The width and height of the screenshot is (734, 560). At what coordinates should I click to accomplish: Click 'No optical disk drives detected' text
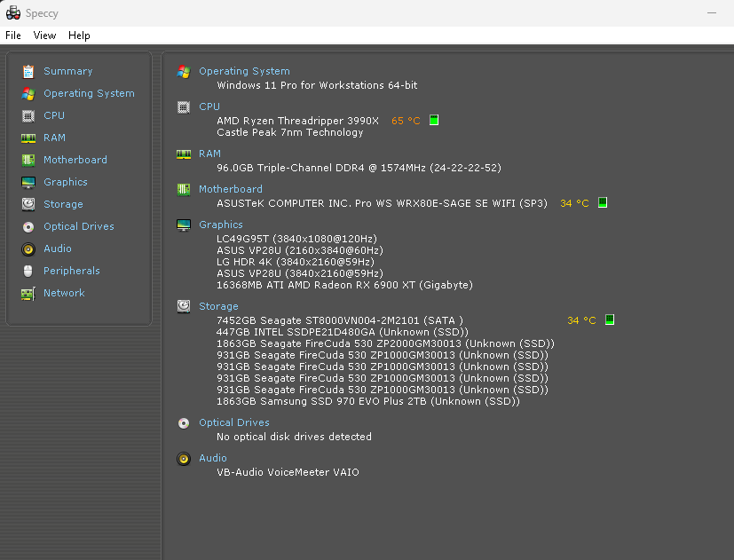click(x=294, y=437)
